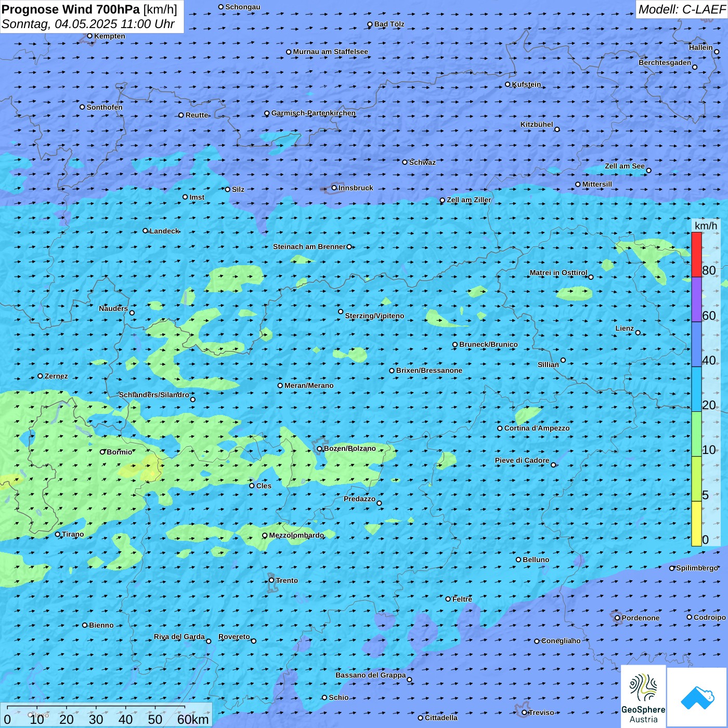Viewport: 728px width, 728px height.
Task: Click the Cortina d'Ampezzo dot
Action: [500, 428]
